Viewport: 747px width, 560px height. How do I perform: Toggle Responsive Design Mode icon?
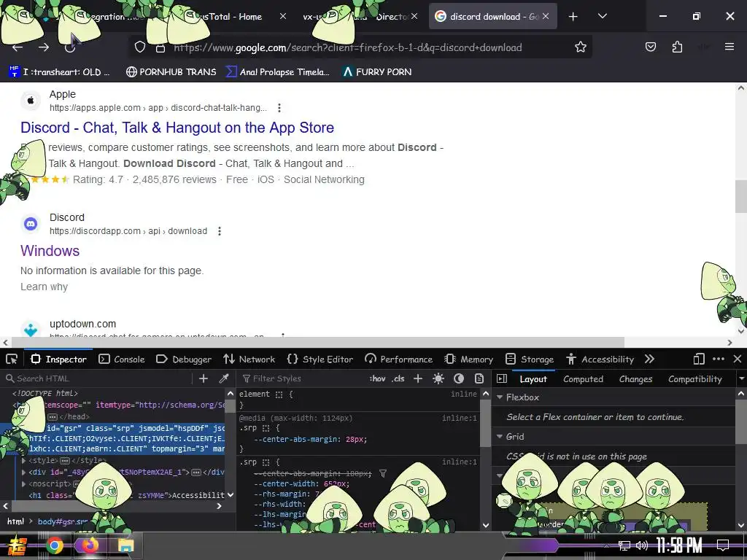tap(699, 359)
